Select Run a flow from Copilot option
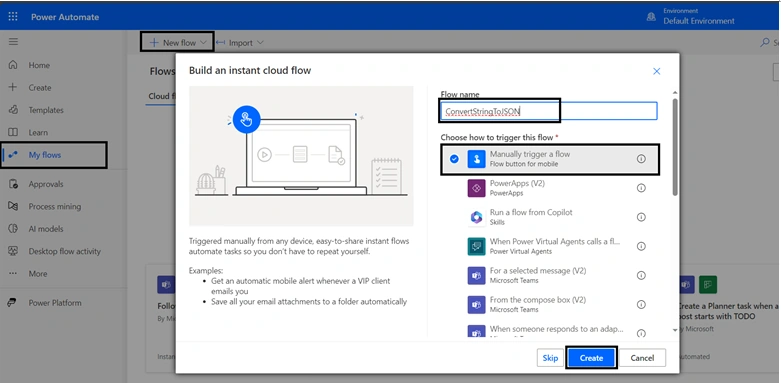The image size is (781, 383). tap(550, 217)
